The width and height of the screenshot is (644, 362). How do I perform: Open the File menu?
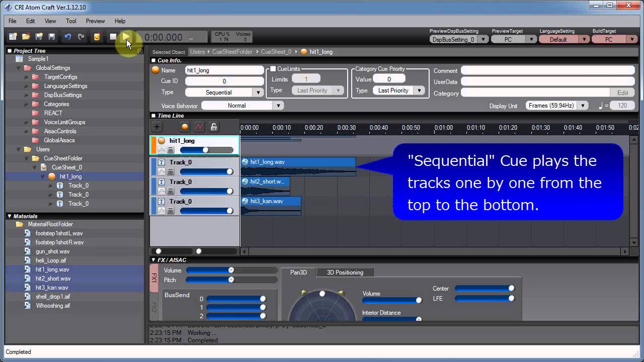[x=13, y=21]
